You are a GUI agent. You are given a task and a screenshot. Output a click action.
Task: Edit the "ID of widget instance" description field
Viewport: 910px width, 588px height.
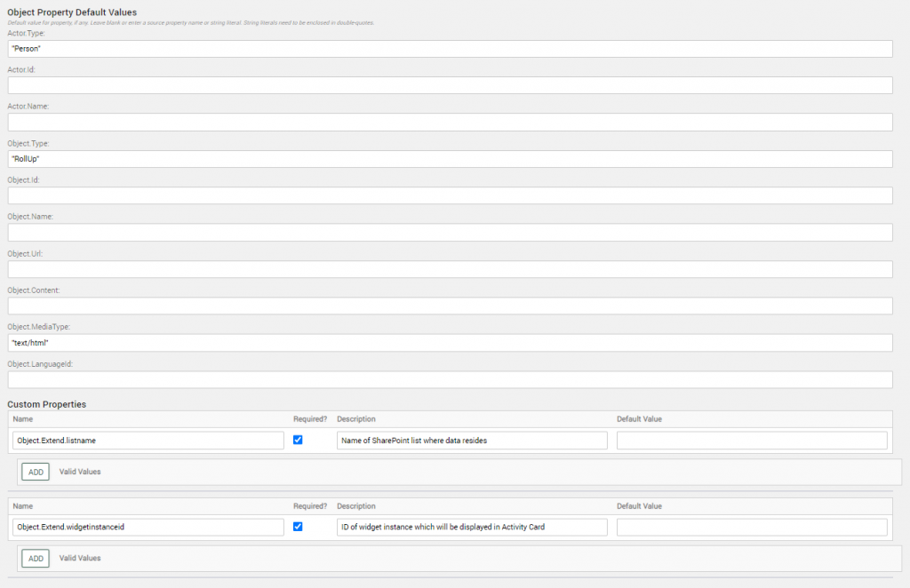[x=472, y=527]
